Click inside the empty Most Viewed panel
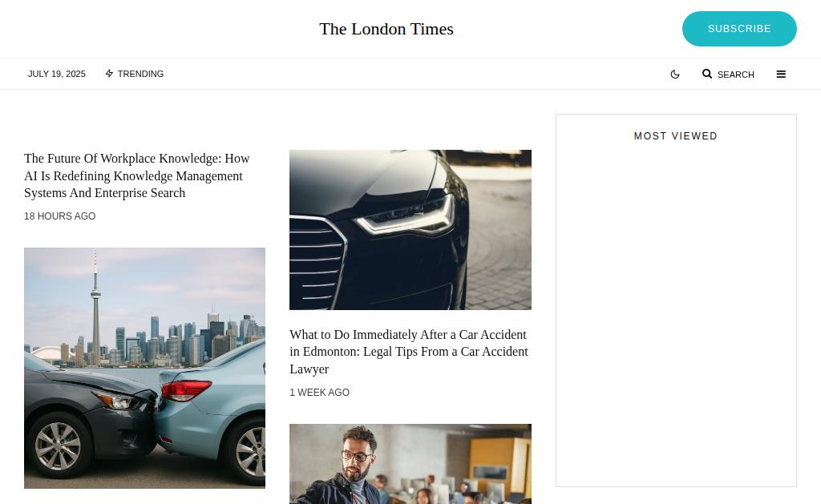 (676, 314)
